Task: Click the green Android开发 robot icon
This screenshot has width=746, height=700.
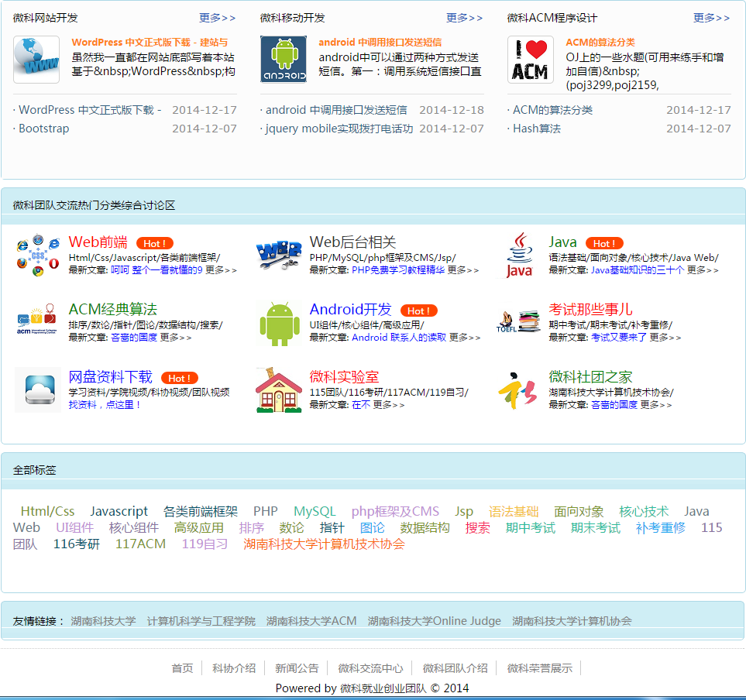Action: point(278,323)
